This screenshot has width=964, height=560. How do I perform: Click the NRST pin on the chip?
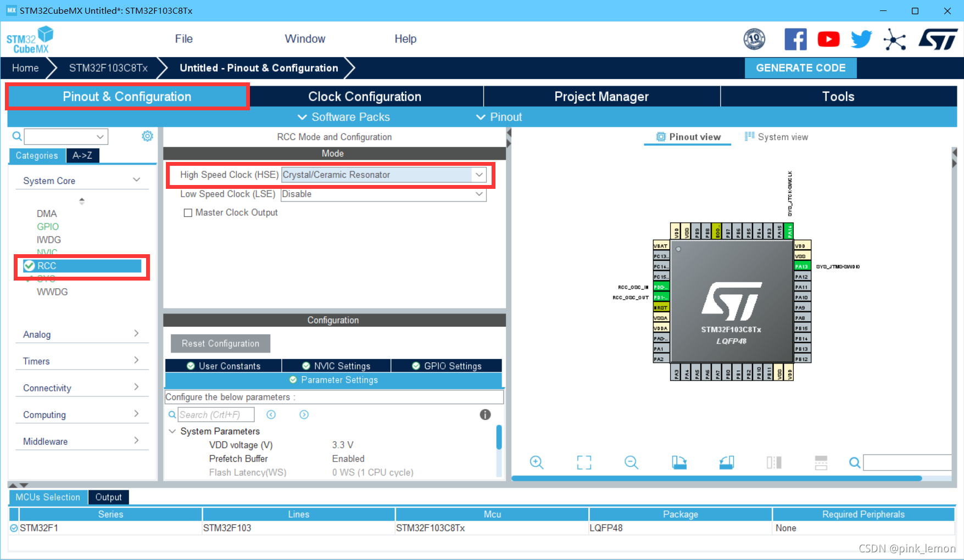(661, 307)
